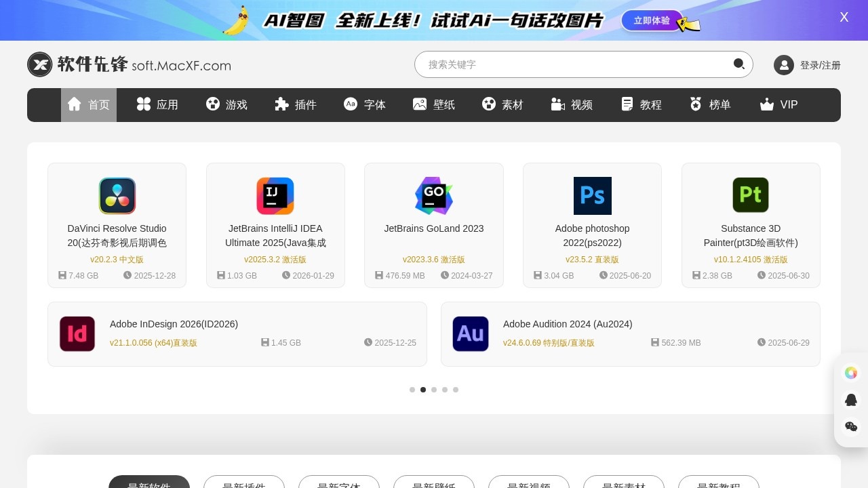Image resolution: width=868 pixels, height=488 pixels.
Task: Open the 教程 tutorials nav icon
Action: coord(626,104)
